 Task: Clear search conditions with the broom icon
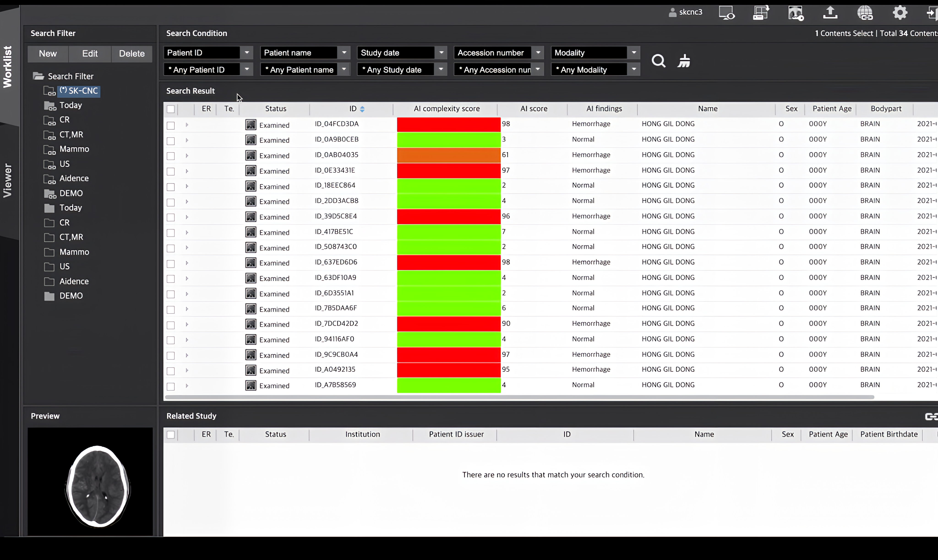[x=684, y=61]
